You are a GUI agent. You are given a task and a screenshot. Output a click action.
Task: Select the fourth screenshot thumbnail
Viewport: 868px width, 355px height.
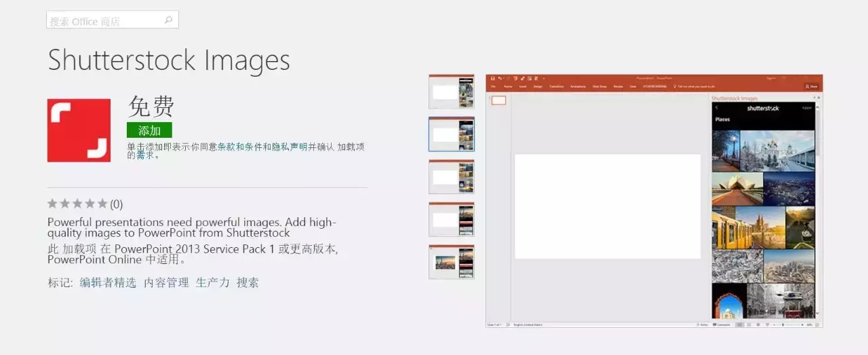pyautogui.click(x=452, y=219)
